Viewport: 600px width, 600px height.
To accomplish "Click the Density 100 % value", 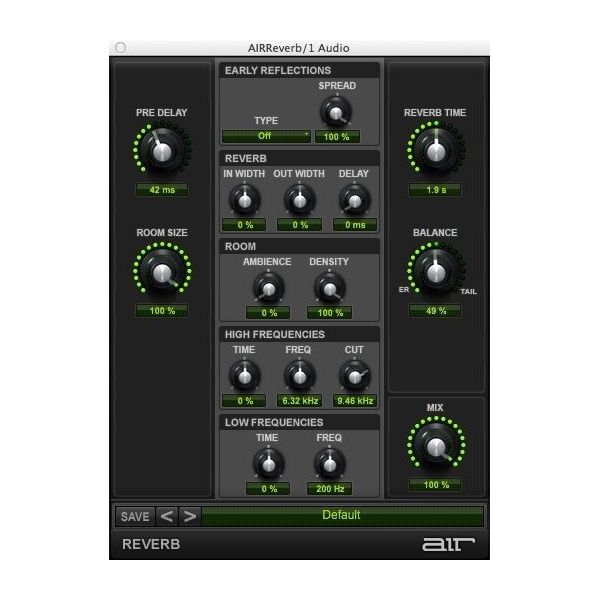I will [x=329, y=313].
